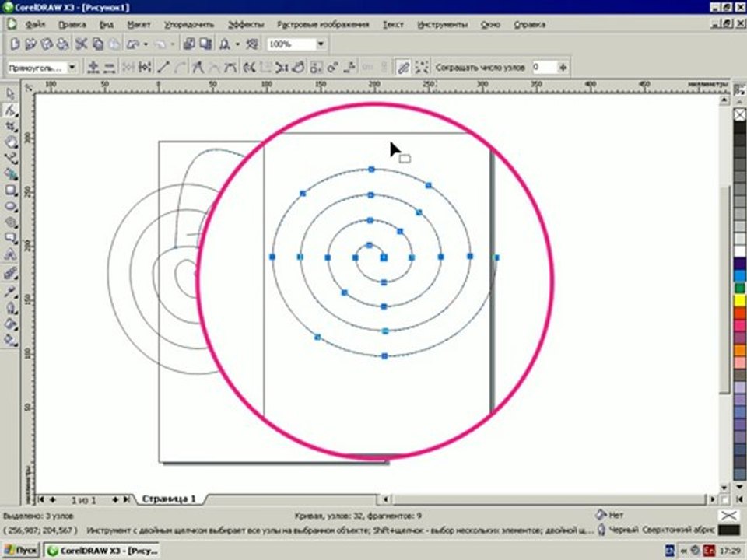Click the New document icon

[15, 44]
